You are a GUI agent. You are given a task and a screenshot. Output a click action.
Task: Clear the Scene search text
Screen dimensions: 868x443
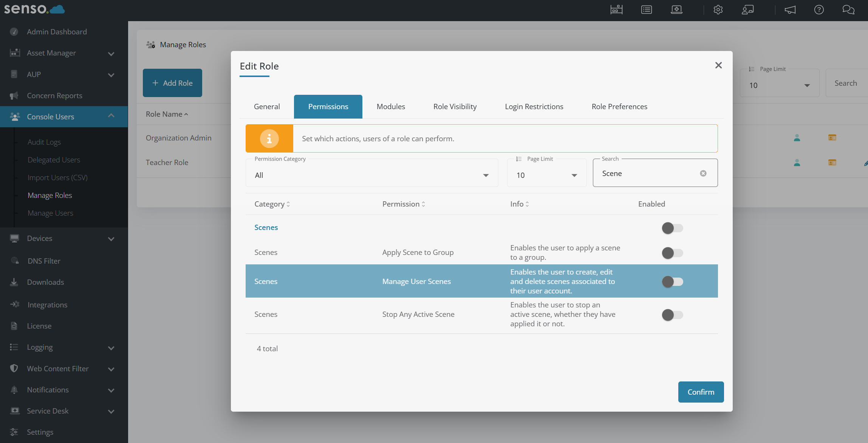click(703, 173)
